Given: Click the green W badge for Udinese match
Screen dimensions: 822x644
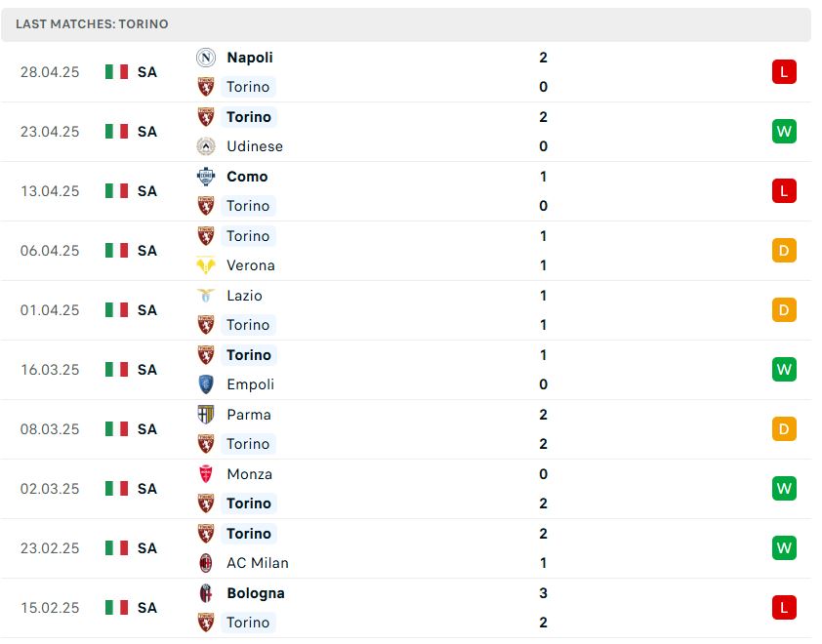Looking at the screenshot, I should pyautogui.click(x=784, y=132).
